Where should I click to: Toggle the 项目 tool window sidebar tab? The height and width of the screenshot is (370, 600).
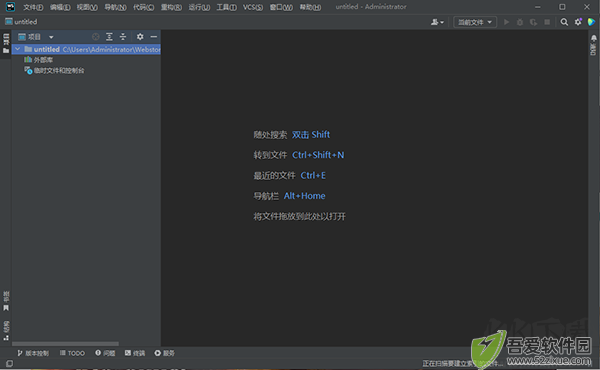point(6,44)
